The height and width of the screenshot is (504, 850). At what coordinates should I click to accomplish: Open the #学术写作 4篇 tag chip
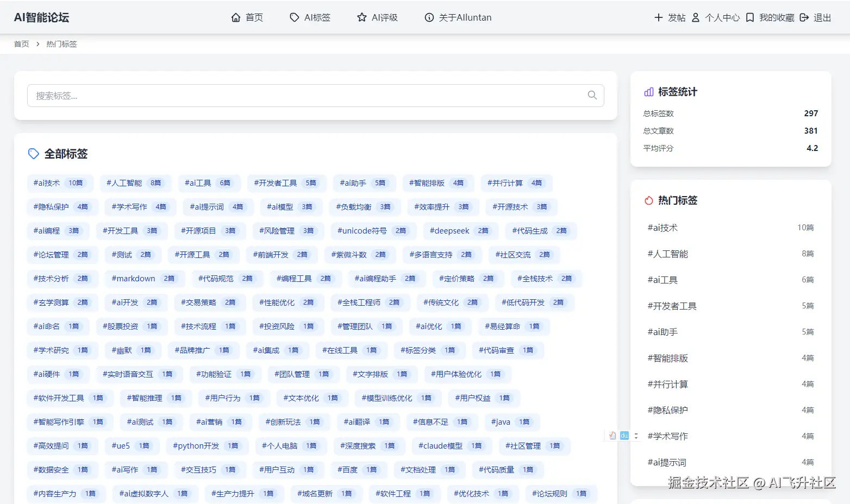click(141, 207)
